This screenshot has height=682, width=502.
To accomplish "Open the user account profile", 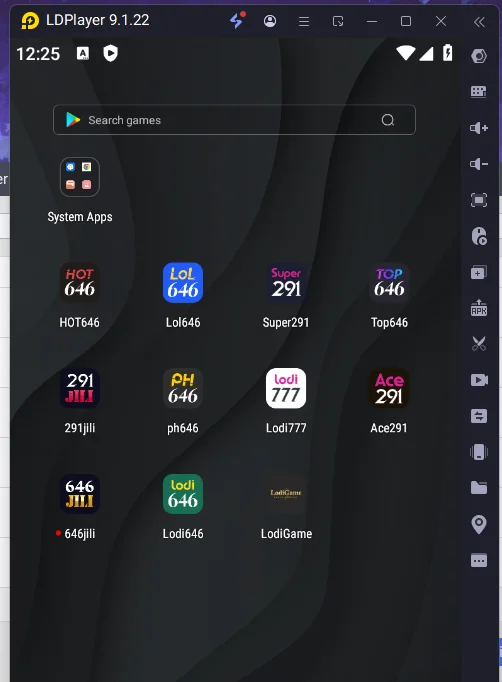I will click(x=270, y=21).
